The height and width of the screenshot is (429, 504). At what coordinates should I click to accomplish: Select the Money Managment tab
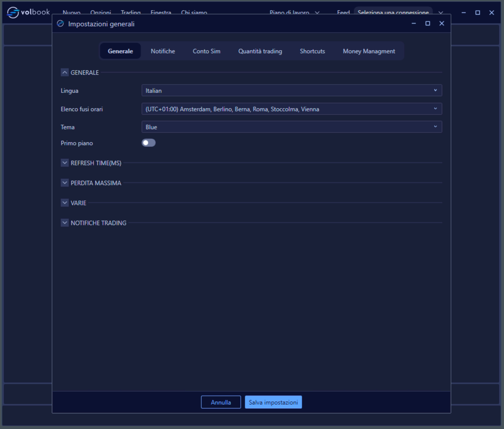pos(369,51)
